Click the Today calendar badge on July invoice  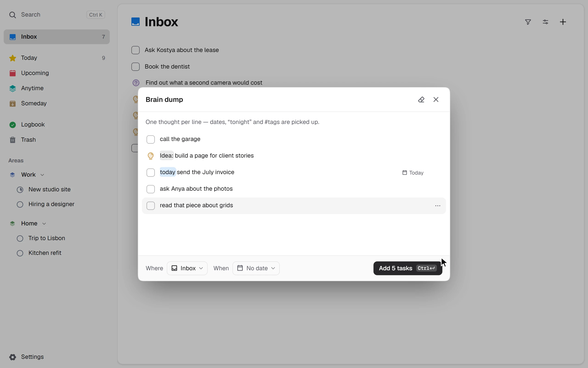[413, 173]
